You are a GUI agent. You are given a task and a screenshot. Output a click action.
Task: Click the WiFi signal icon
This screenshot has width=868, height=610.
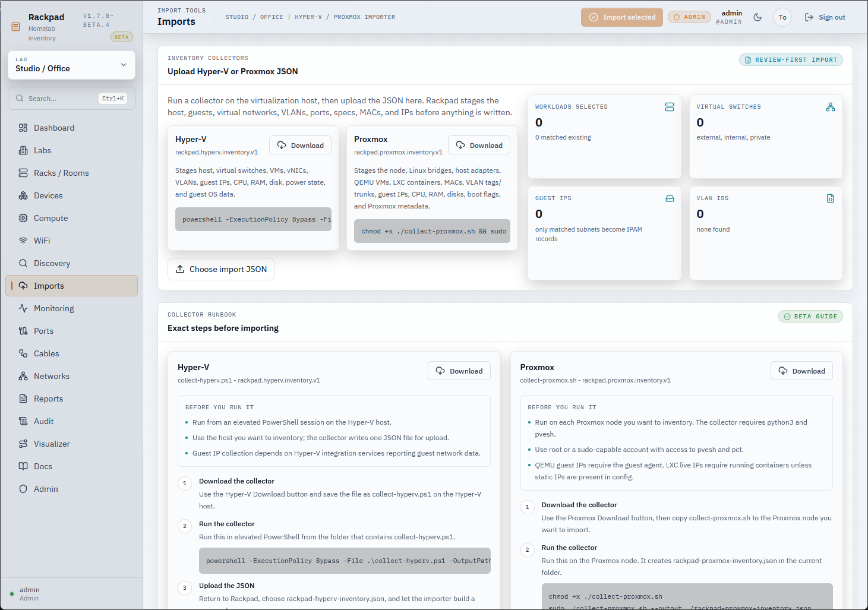point(23,241)
